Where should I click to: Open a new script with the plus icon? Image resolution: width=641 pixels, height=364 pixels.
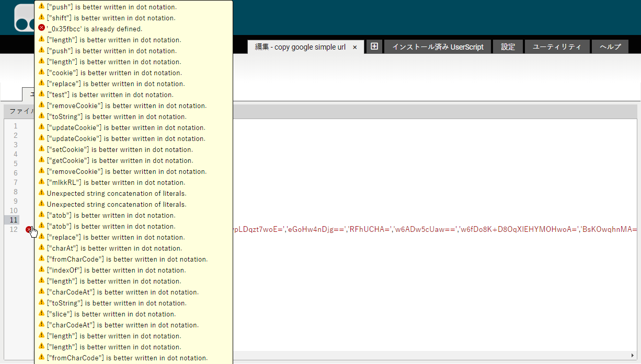point(374,46)
